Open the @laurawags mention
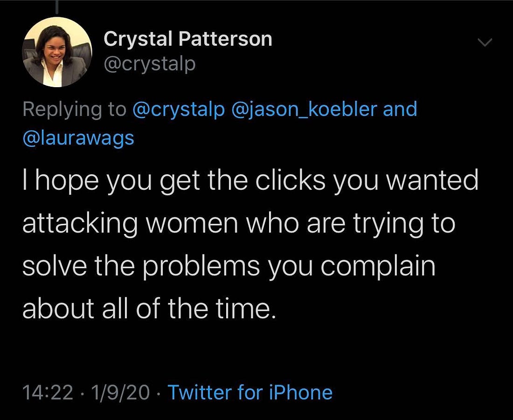The height and width of the screenshot is (420, 513). (x=78, y=138)
